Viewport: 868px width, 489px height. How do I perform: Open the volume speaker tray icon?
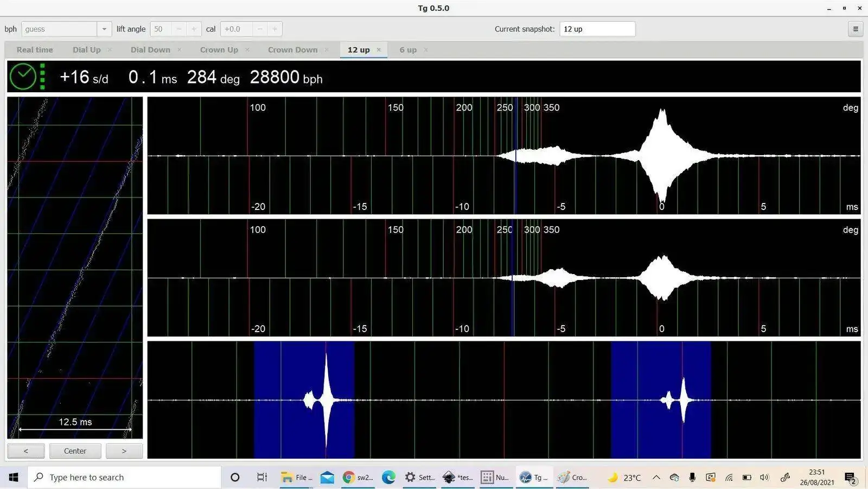(765, 478)
